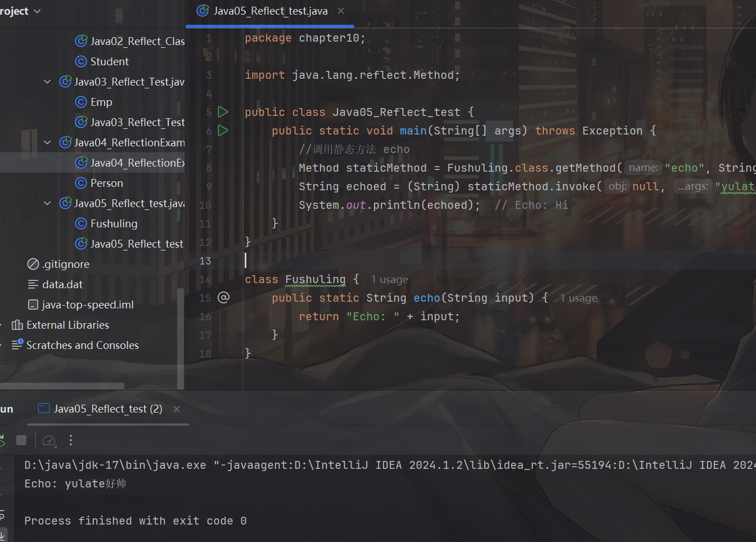The width and height of the screenshot is (756, 542).
Task: Collapse the Java04_ReflectionExample tree node
Action: pyautogui.click(x=47, y=143)
